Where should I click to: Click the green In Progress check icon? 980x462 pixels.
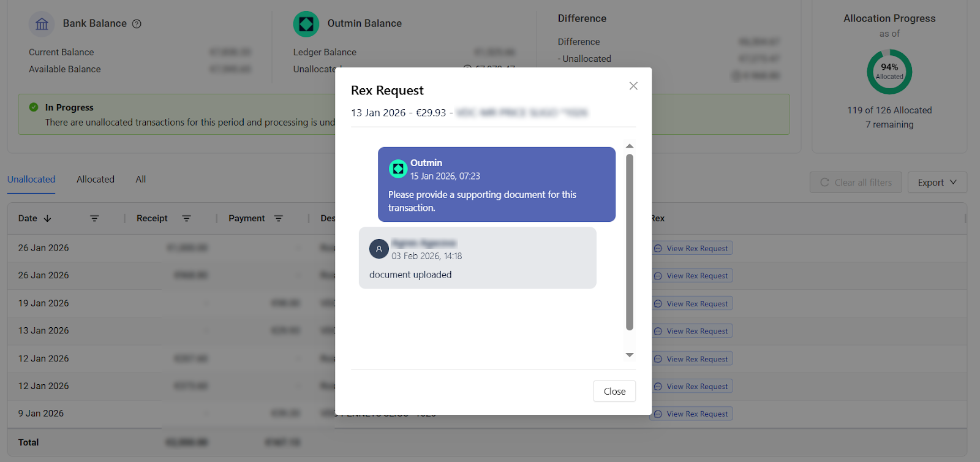[x=34, y=107]
